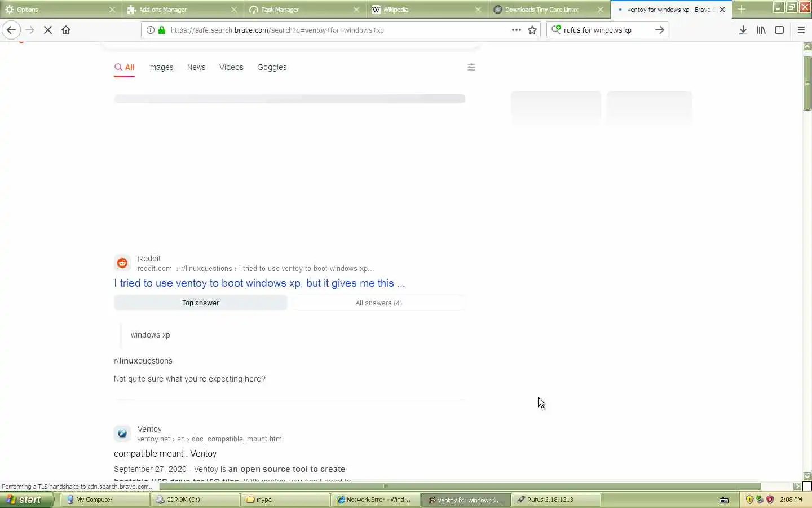Open Brave search settings sliders icon
This screenshot has height=508, width=812.
coord(471,67)
